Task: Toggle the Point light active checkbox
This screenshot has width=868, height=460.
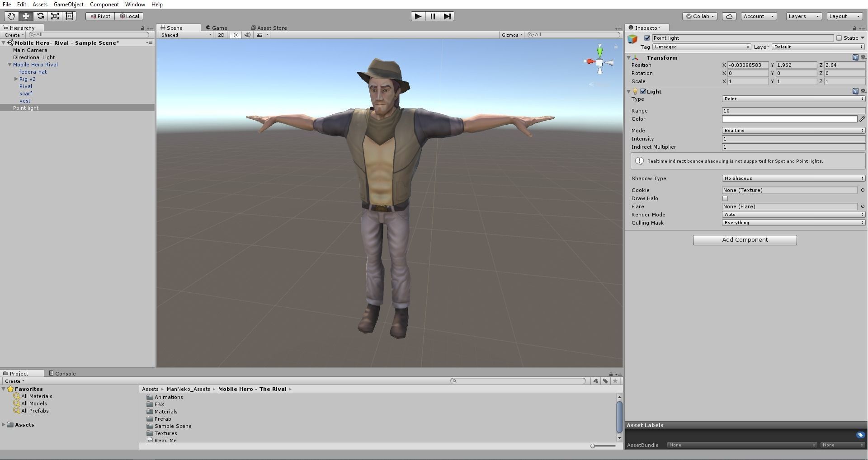Action: tap(647, 38)
